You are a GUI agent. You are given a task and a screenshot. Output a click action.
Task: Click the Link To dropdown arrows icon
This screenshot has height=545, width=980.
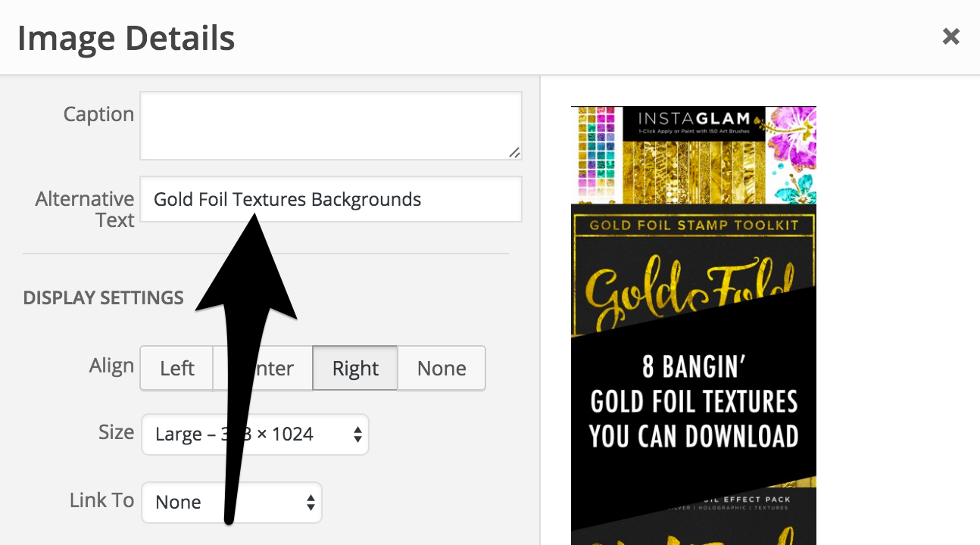311,503
